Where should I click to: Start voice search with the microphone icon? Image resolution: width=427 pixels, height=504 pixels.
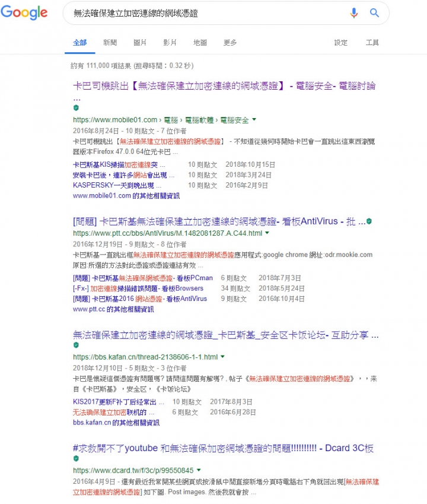coord(354,13)
